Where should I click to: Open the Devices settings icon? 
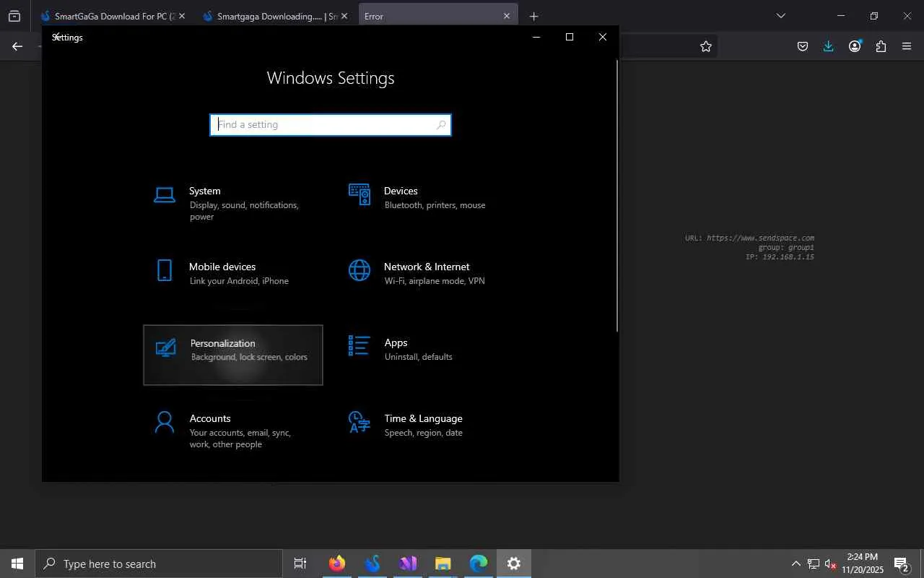coord(359,194)
